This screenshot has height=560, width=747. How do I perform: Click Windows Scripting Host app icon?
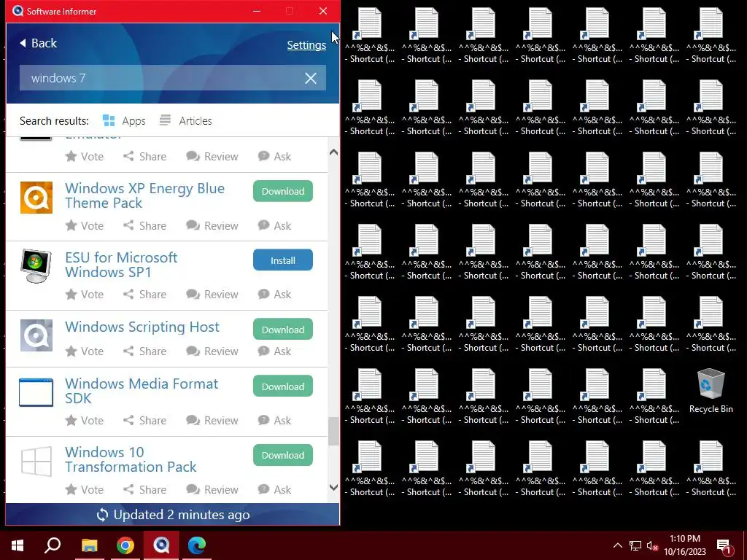[36, 335]
